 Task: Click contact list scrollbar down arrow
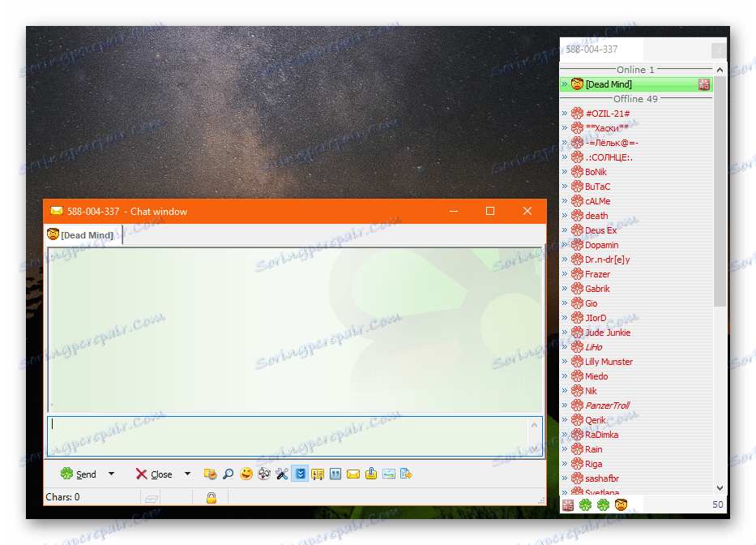tap(720, 488)
